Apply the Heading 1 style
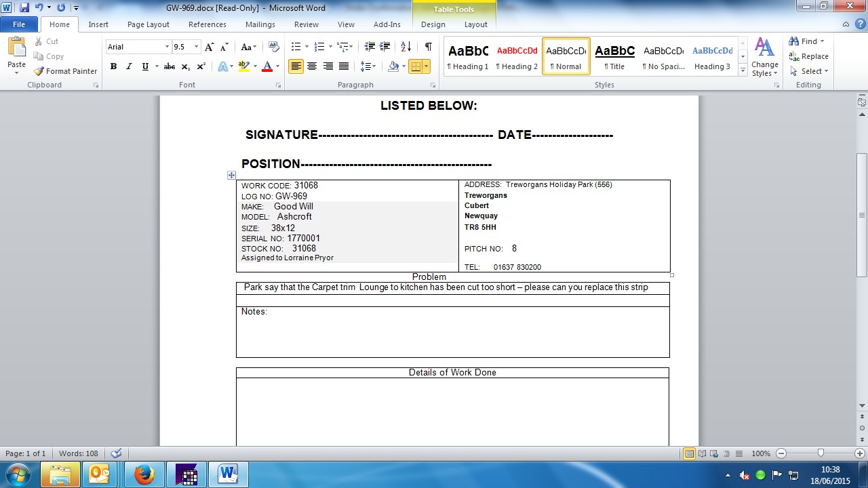This screenshot has width=868, height=488. click(x=467, y=56)
